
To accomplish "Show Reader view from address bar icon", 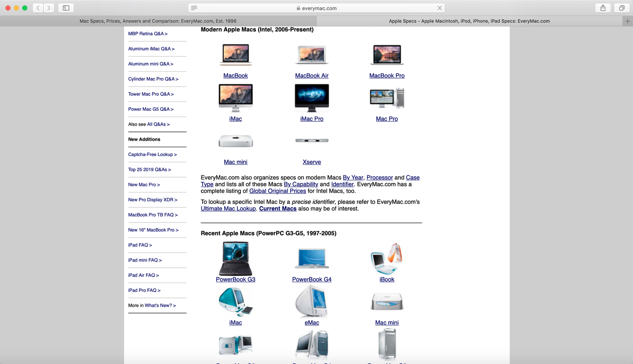I will coord(194,8).
